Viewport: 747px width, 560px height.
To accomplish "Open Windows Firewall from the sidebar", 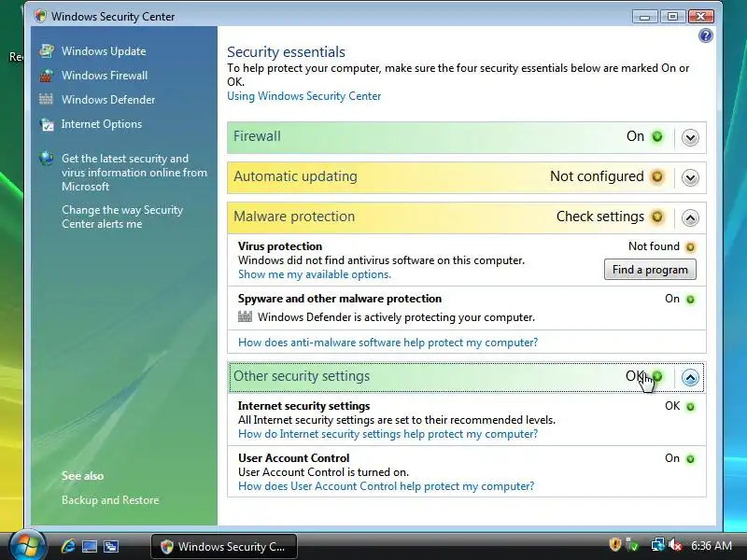I will point(105,76).
